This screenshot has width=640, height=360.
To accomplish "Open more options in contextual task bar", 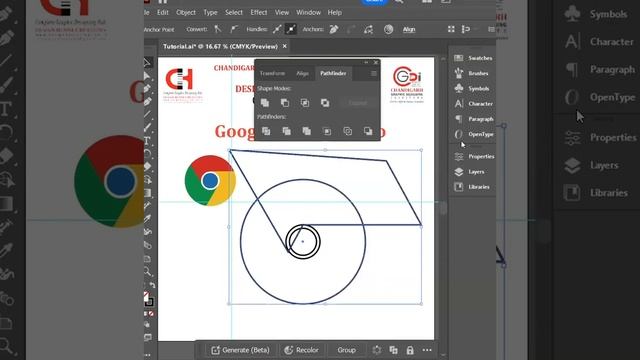I will [x=427, y=350].
